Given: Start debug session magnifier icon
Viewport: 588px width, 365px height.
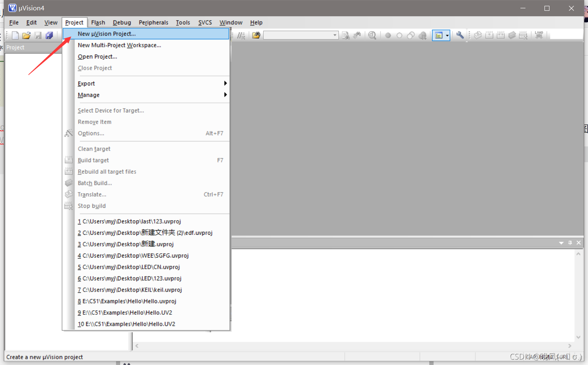Looking at the screenshot, I should pyautogui.click(x=372, y=35).
